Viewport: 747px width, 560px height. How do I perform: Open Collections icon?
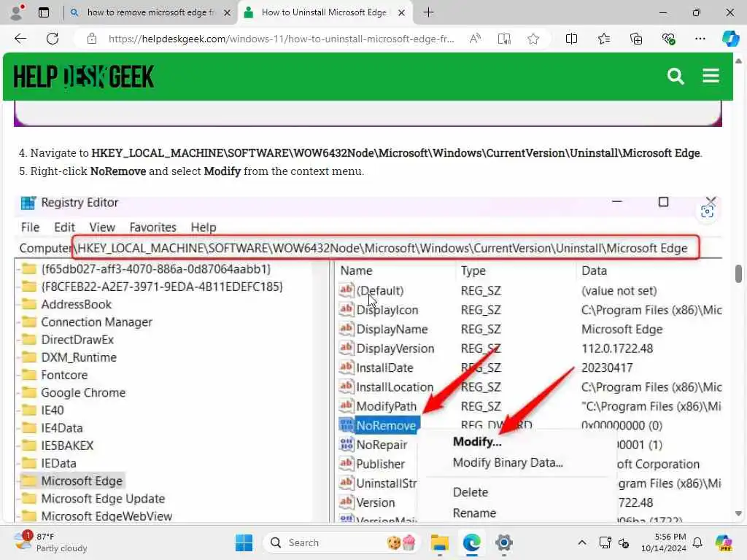point(636,39)
